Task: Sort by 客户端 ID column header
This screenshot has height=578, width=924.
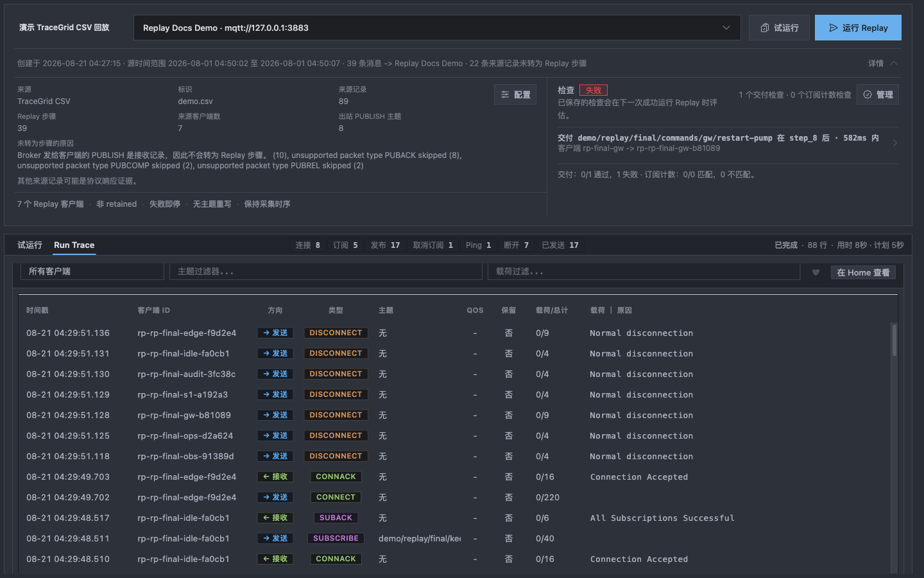Action: (x=153, y=310)
